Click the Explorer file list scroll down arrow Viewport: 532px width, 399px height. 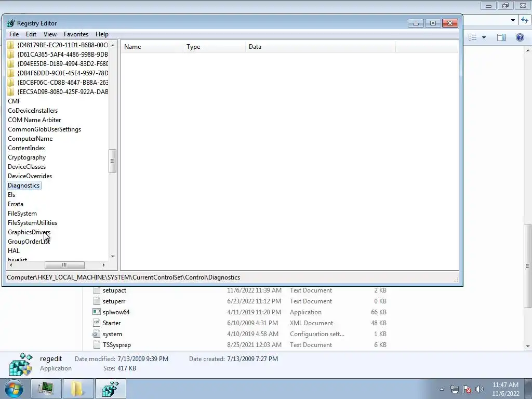pos(528,347)
